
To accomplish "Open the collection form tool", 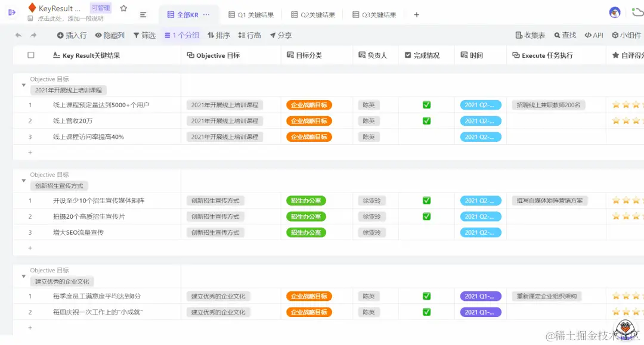I will [x=530, y=35].
